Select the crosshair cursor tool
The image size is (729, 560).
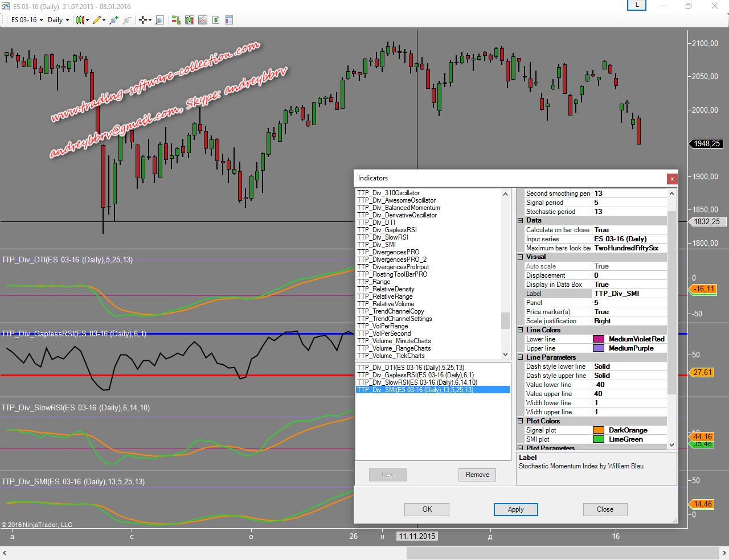(x=142, y=20)
